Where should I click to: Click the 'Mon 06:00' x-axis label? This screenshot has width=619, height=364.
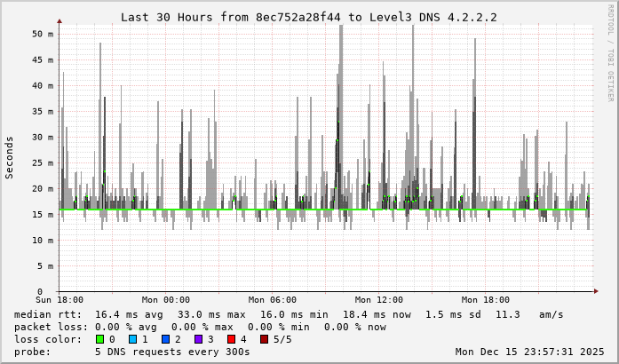coord(272,300)
